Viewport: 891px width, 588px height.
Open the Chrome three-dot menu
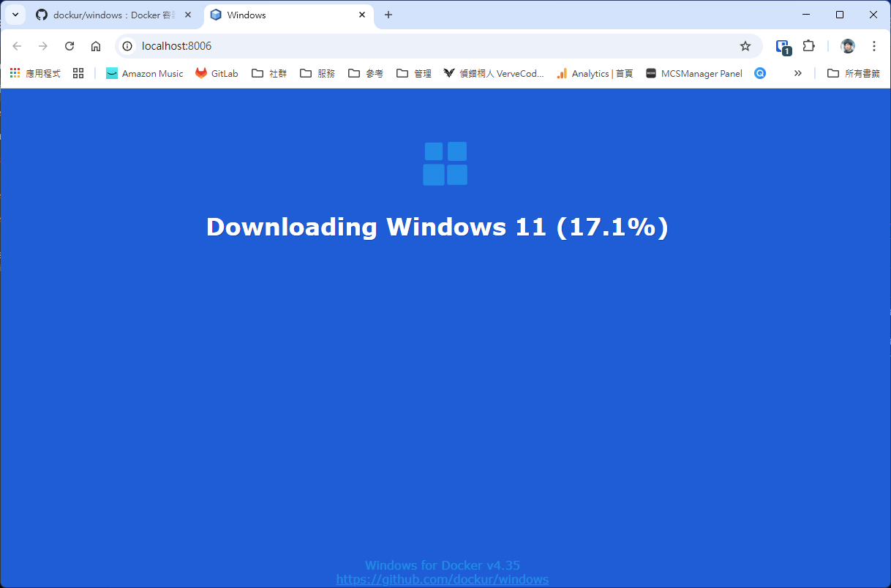(x=874, y=46)
